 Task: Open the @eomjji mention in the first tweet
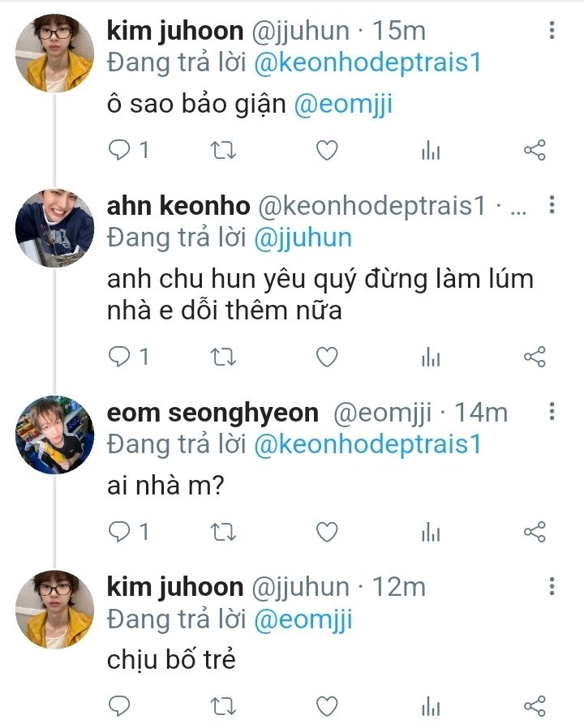(x=343, y=104)
